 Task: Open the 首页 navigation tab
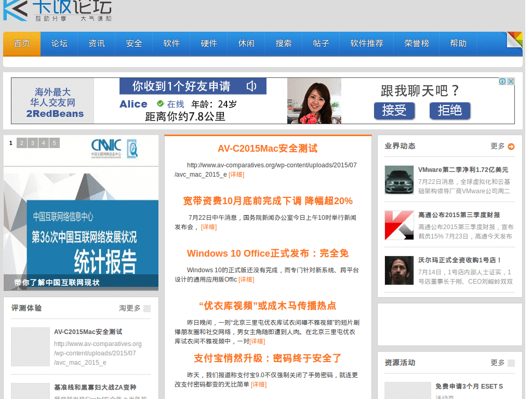pos(22,44)
